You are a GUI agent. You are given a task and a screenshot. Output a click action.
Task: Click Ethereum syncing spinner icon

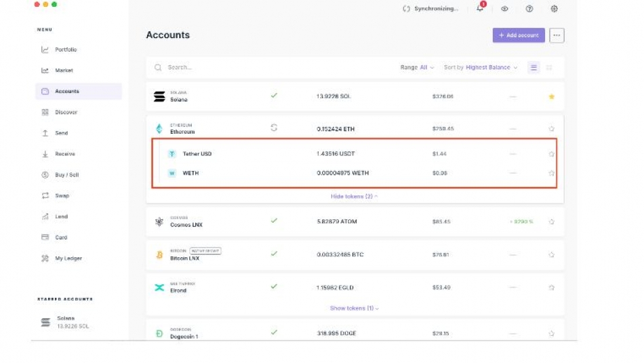[274, 128]
